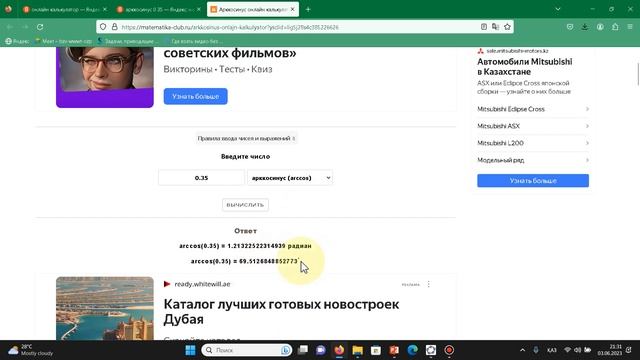The image size is (640, 360).
Task: Click the red screen recorder taskbar icon
Action: pyautogui.click(x=449, y=350)
